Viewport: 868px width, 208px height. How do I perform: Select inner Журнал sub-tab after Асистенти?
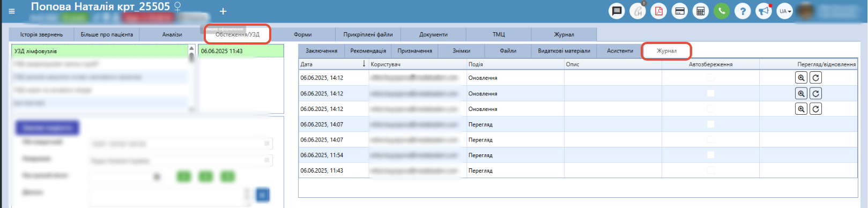[x=666, y=51]
